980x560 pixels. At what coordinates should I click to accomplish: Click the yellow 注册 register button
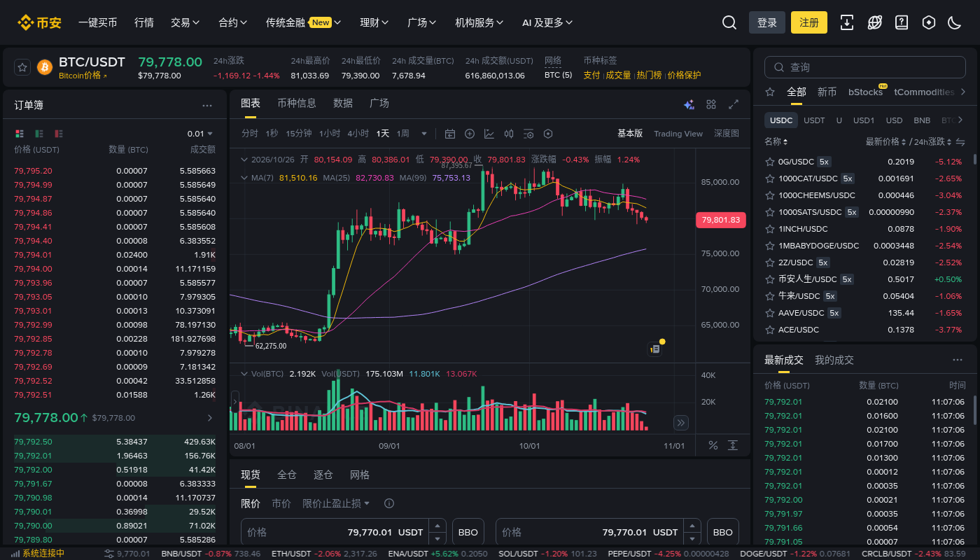(x=809, y=22)
